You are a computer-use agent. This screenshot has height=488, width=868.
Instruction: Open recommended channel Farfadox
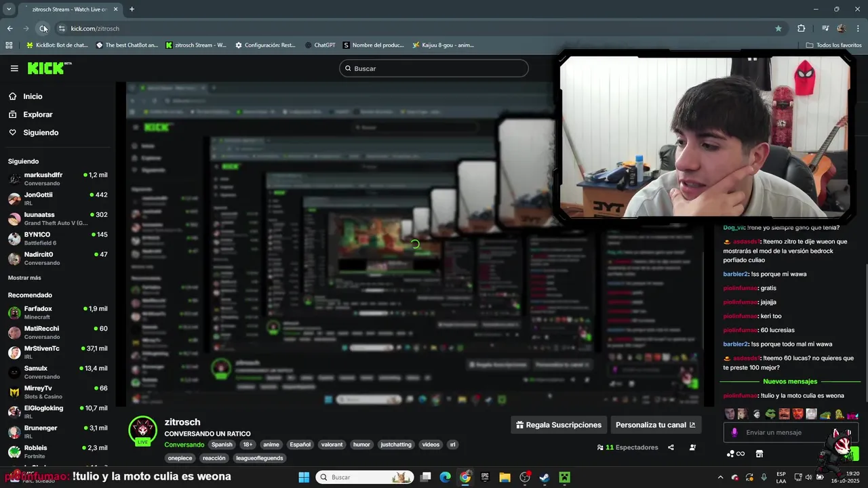click(58, 312)
